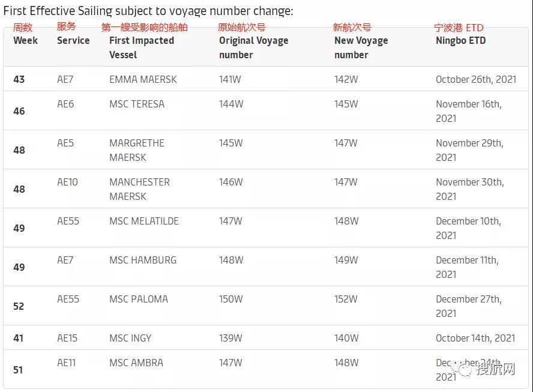This screenshot has width=533, height=392.
Task: Click the Ningbo ETD column header
Action: point(460,41)
